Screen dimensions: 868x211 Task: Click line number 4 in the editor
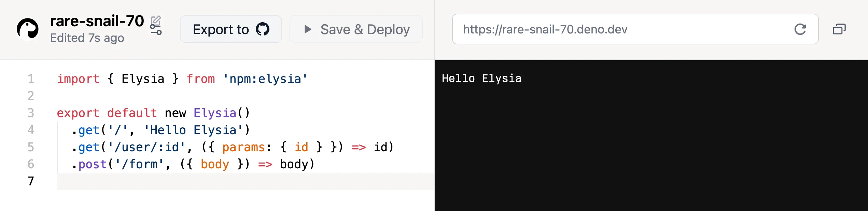pyautogui.click(x=31, y=130)
